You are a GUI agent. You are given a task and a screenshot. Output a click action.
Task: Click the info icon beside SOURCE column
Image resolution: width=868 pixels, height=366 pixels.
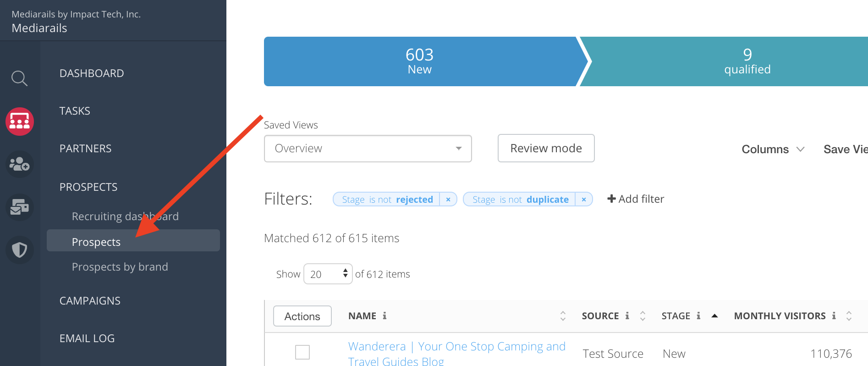click(627, 316)
